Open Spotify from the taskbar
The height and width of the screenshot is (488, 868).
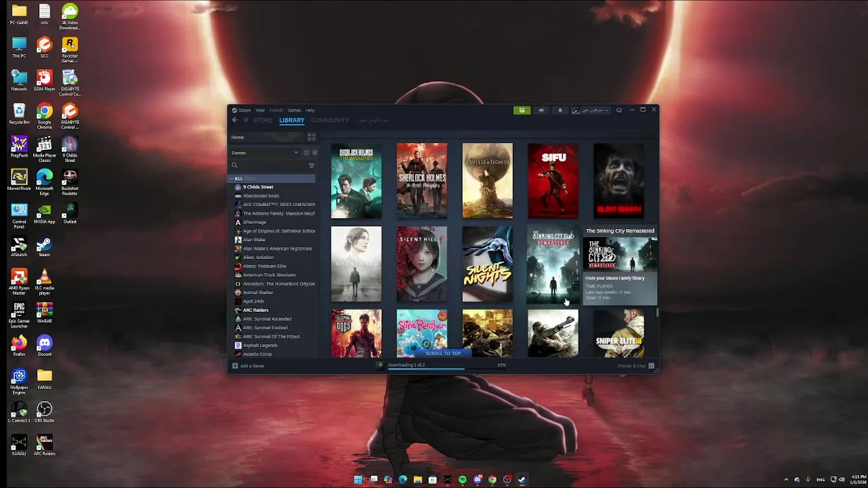pyautogui.click(x=462, y=479)
